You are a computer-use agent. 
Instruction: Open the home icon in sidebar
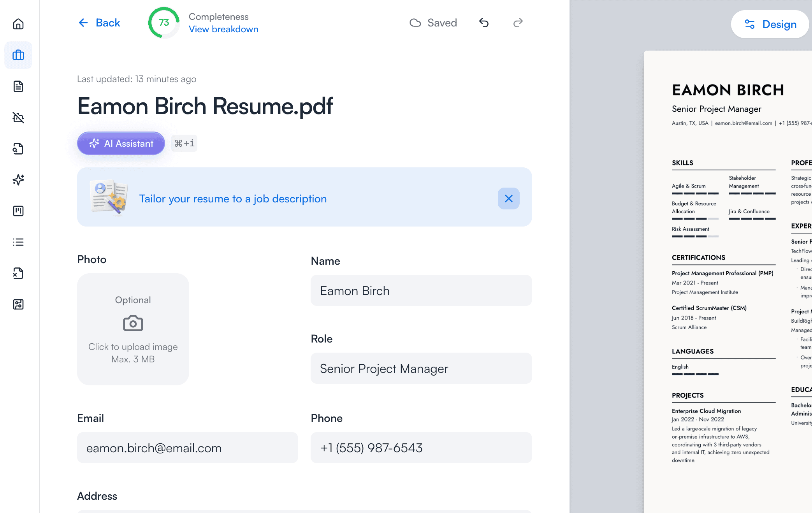[x=18, y=24]
